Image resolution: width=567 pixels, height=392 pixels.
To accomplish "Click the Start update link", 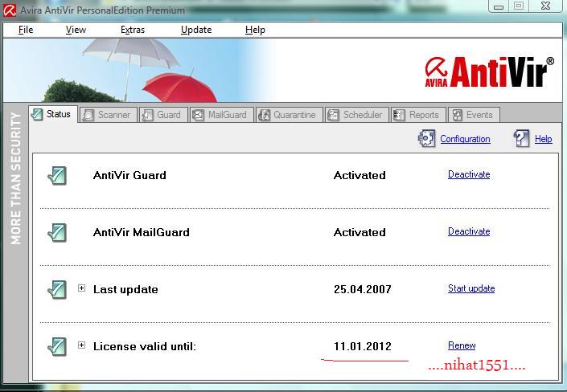I will point(471,288).
